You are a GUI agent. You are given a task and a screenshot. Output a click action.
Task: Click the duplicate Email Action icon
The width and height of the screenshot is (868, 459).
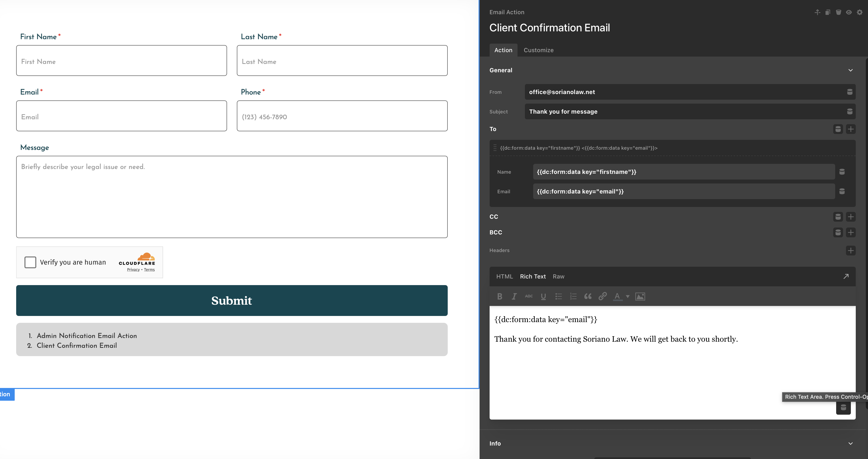pos(828,12)
